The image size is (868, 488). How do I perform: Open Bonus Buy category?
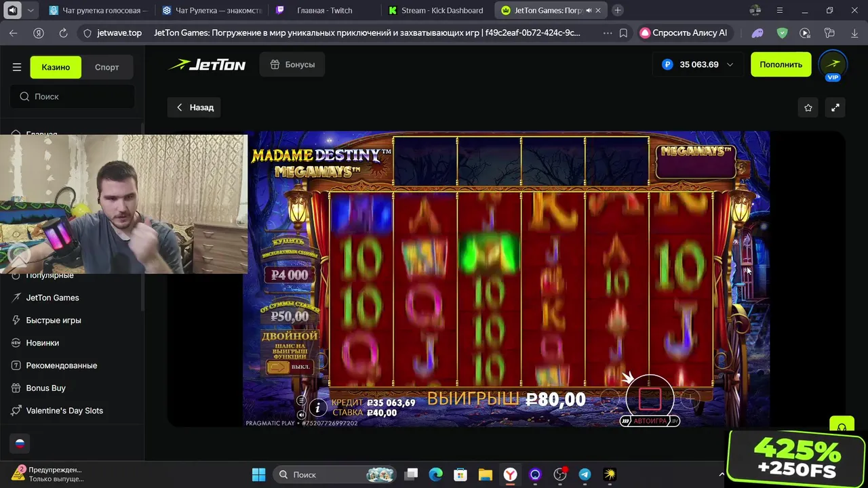point(46,388)
